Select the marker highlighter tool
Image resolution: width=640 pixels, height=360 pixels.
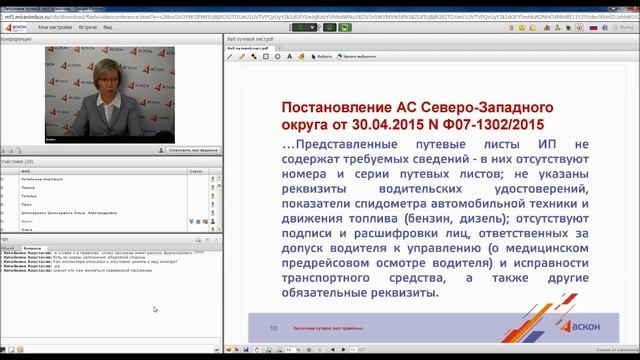(254, 57)
